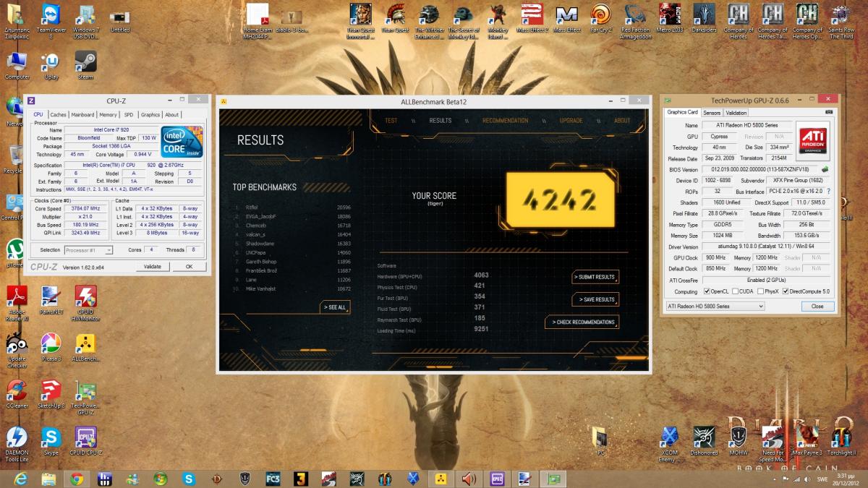
Task: Switch to the Mainboard tab in CPU-Z
Action: point(82,114)
